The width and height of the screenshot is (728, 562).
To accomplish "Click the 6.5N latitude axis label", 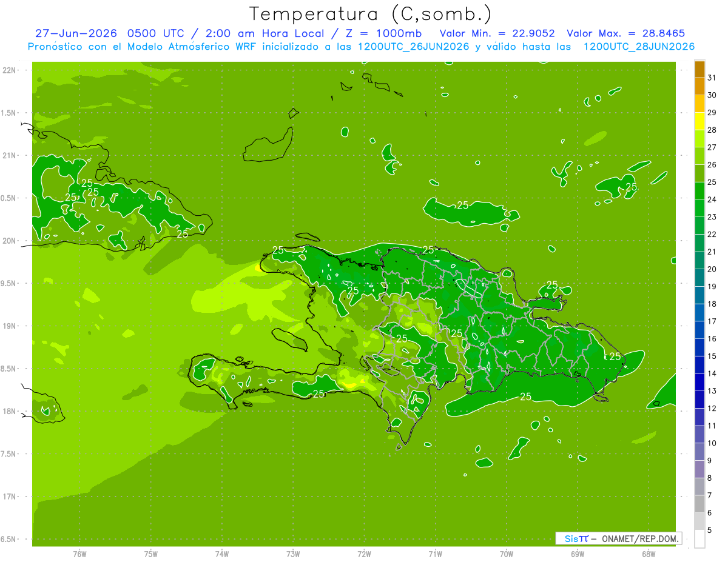I will click(x=8, y=539).
